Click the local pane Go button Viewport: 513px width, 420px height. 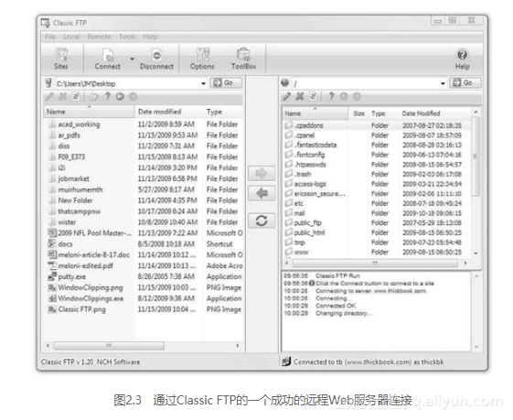point(226,83)
